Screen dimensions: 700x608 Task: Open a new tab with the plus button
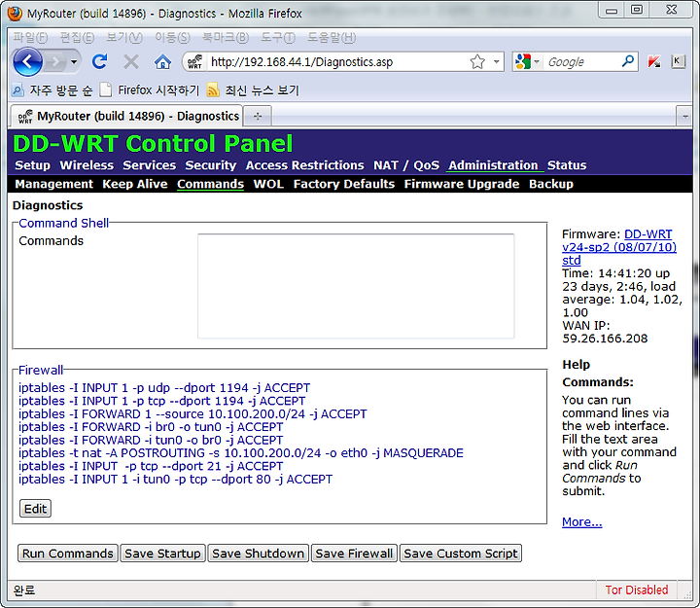[x=258, y=116]
